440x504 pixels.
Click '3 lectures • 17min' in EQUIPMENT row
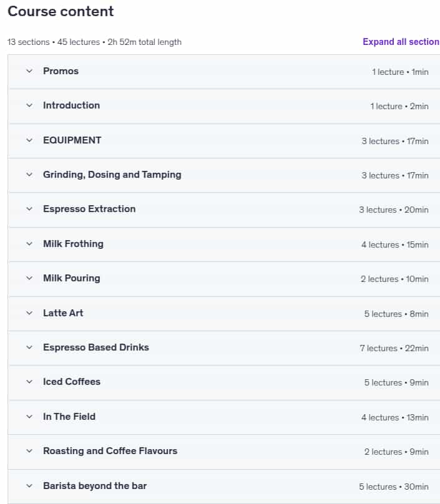coord(395,142)
